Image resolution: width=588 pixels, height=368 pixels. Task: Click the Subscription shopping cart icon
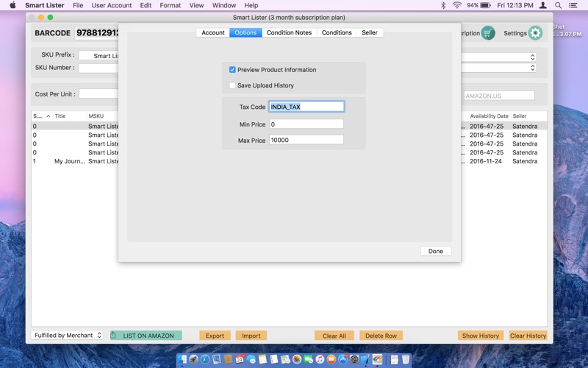tap(488, 33)
